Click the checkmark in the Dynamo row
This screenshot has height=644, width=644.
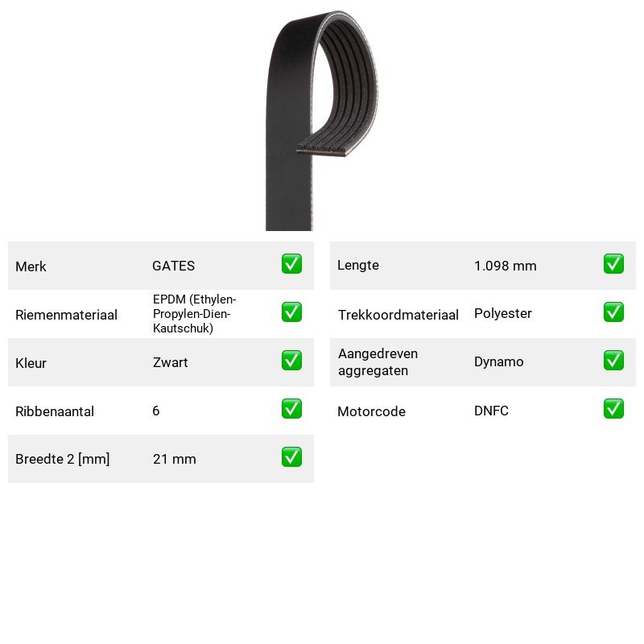[613, 360]
